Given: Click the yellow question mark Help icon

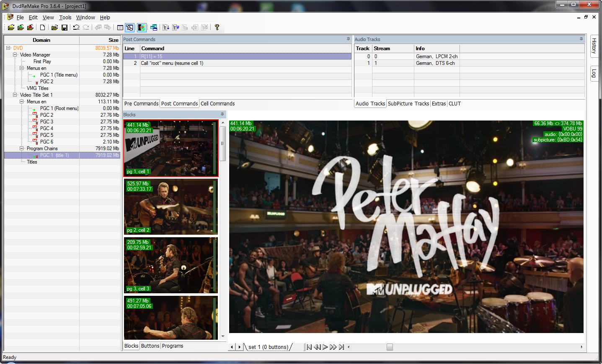Looking at the screenshot, I should (x=217, y=28).
